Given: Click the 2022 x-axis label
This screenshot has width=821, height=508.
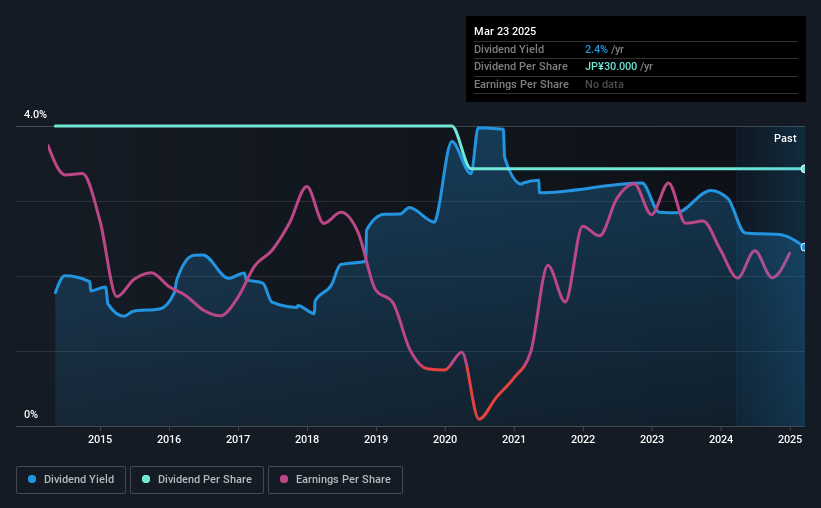Looking at the screenshot, I should click(583, 439).
